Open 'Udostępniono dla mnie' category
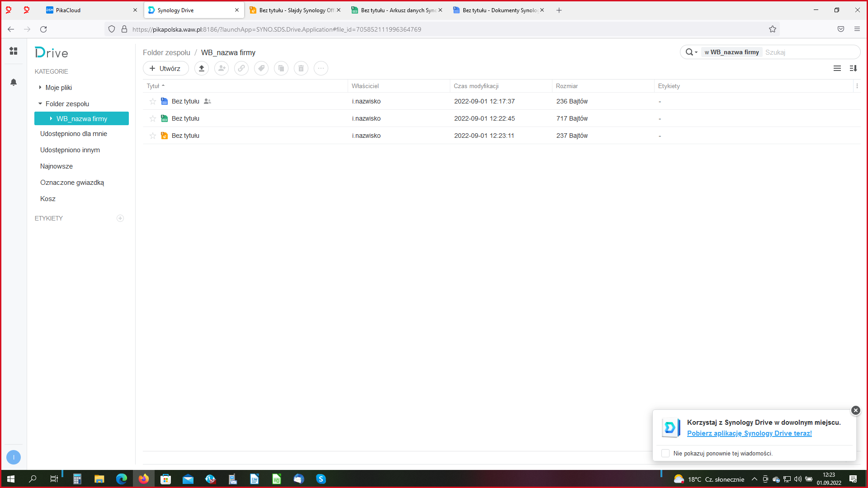Image resolution: width=868 pixels, height=488 pixels. pos(74,134)
